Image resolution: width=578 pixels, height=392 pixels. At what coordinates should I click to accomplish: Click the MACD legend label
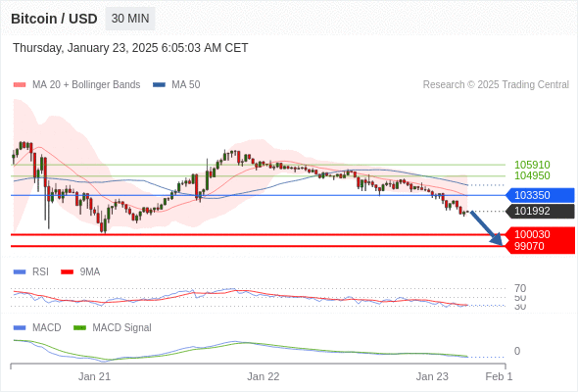click(x=46, y=328)
